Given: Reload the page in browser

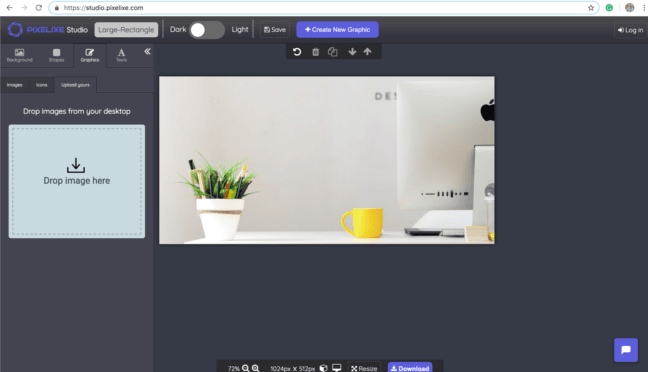Looking at the screenshot, I should click(x=38, y=7).
